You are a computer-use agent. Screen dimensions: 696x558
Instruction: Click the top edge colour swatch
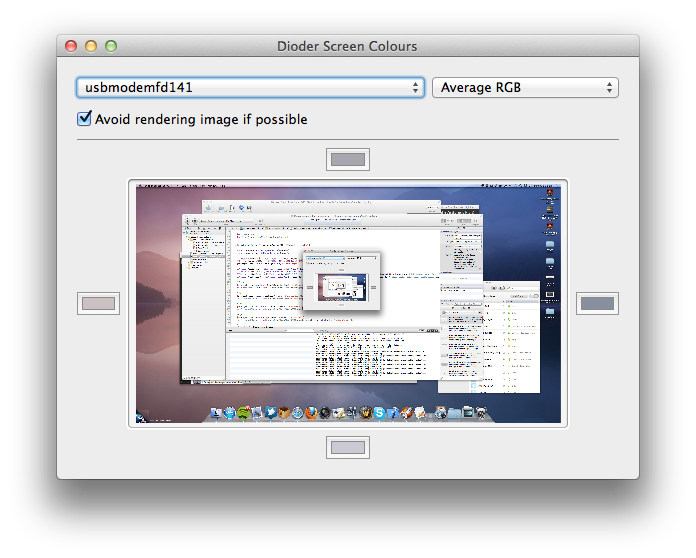pyautogui.click(x=348, y=159)
